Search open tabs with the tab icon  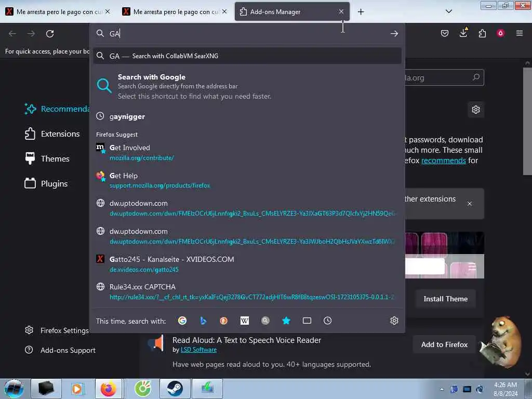[307, 321]
